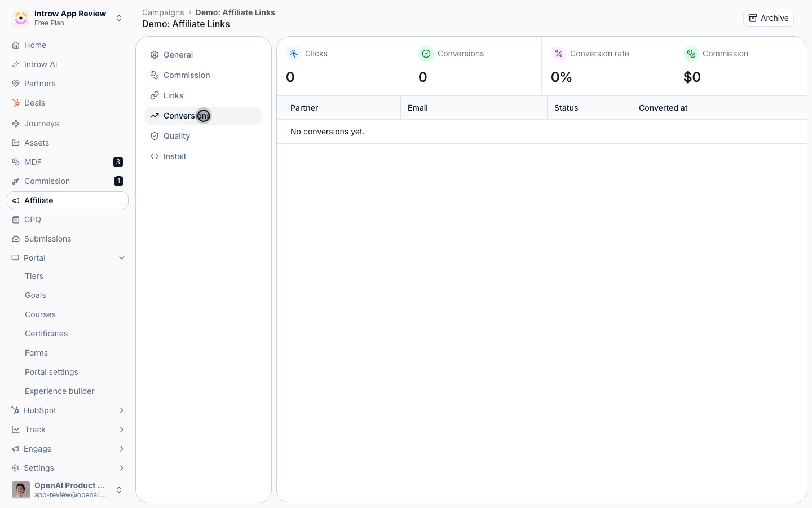812x508 pixels.
Task: Collapse the Portal section chevron
Action: (122, 258)
